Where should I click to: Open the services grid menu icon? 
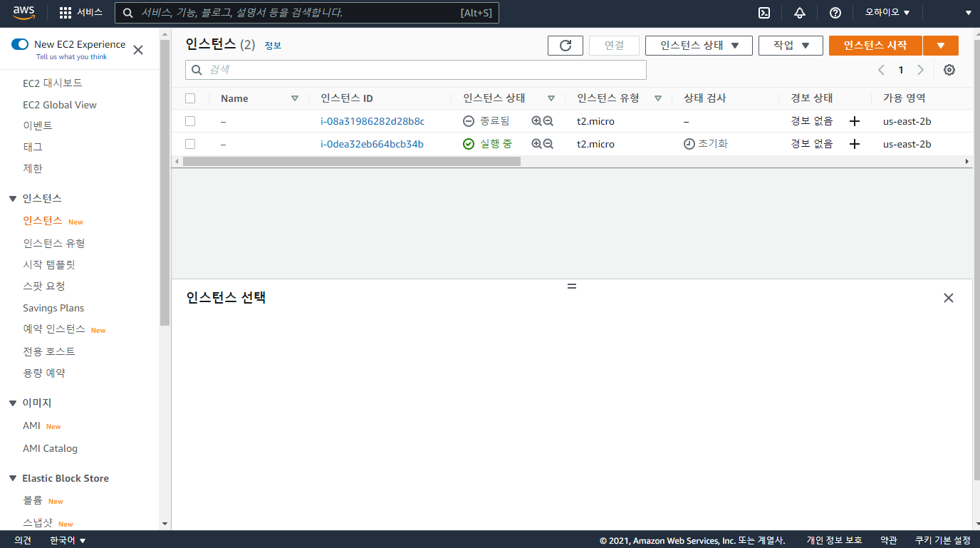[x=66, y=13]
